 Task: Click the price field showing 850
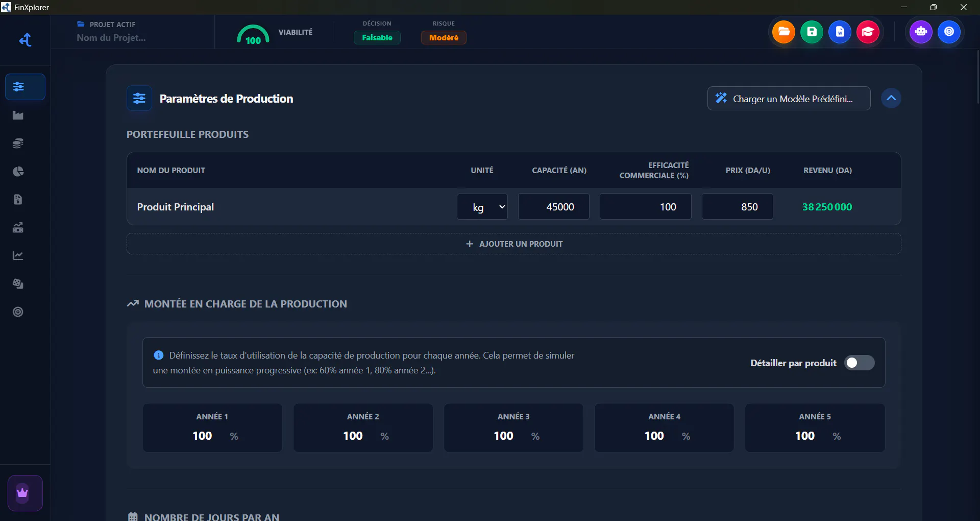coord(738,207)
